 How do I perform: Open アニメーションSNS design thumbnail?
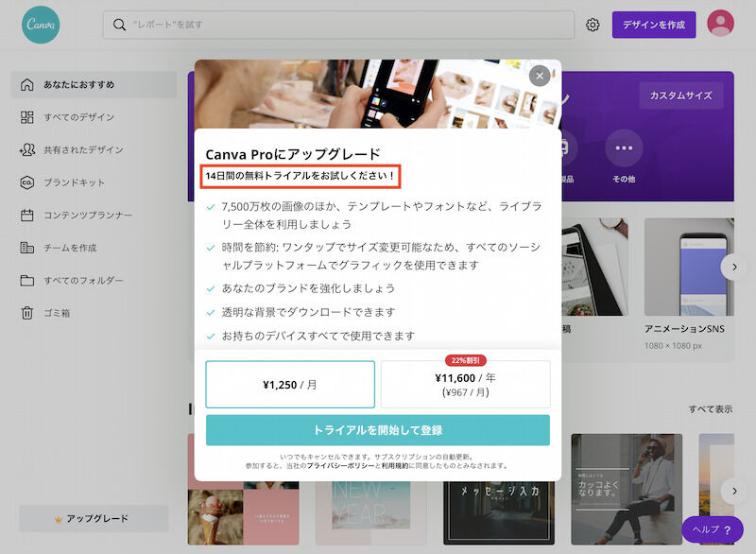(x=689, y=268)
